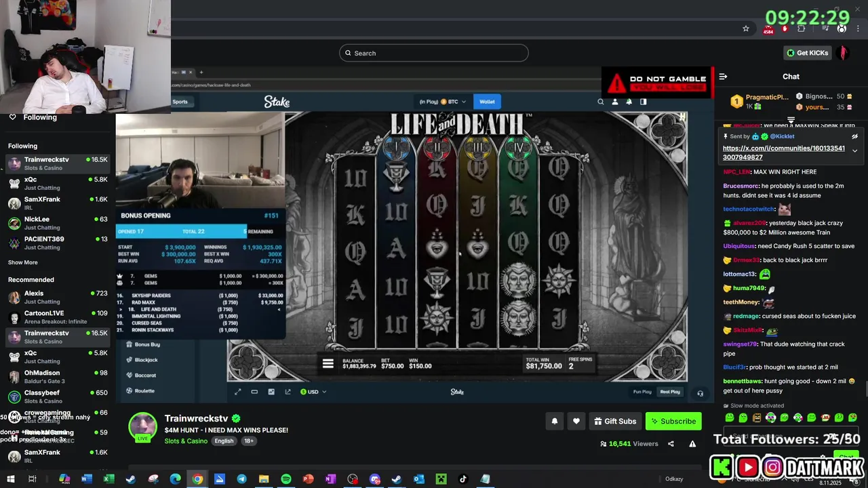
Task: Open the USD display currency dropdown
Action: point(313,392)
